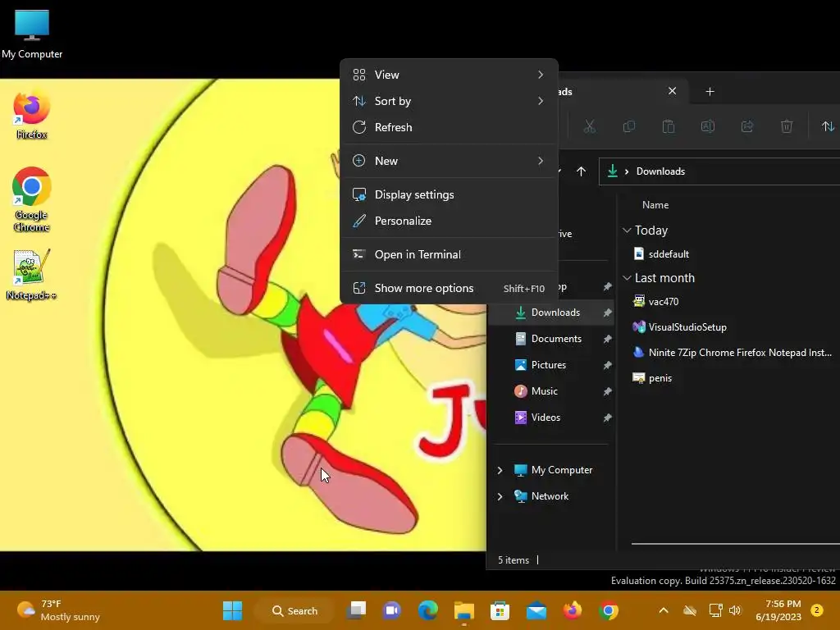
Task: Open the Sort by submenu
Action: pyautogui.click(x=449, y=101)
